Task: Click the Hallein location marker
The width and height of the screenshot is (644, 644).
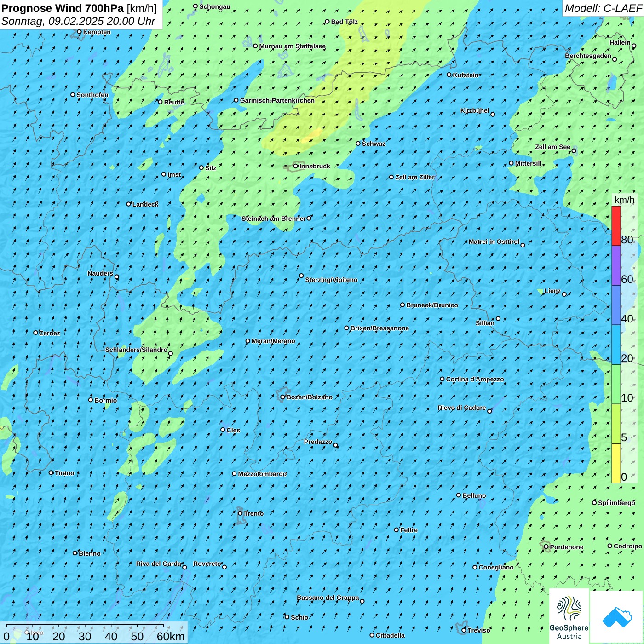Action: (x=634, y=46)
